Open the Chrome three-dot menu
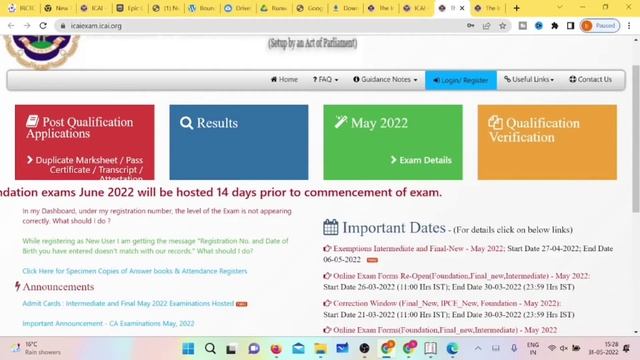 [x=629, y=26]
